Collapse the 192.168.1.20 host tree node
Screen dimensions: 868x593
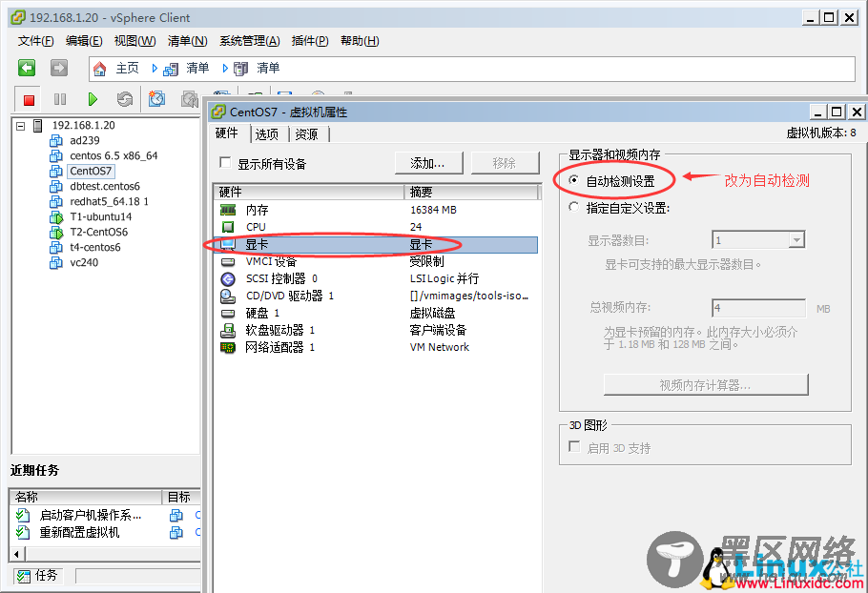[20, 126]
